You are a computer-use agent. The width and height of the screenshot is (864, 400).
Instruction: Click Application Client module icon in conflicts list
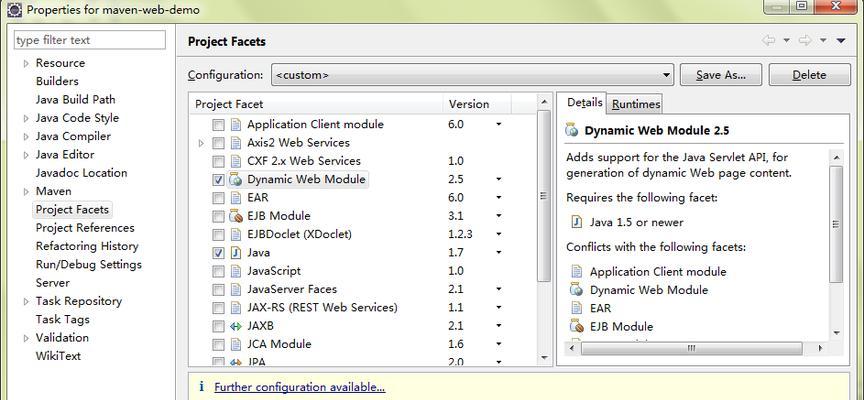pos(576,271)
